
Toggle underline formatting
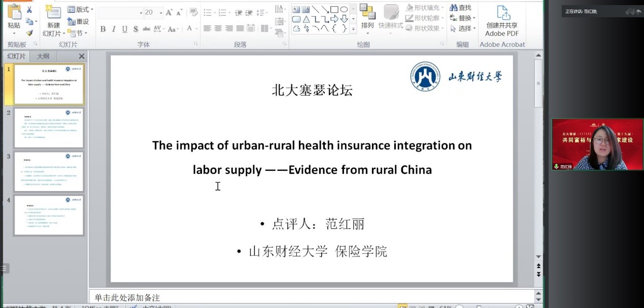coord(124,29)
